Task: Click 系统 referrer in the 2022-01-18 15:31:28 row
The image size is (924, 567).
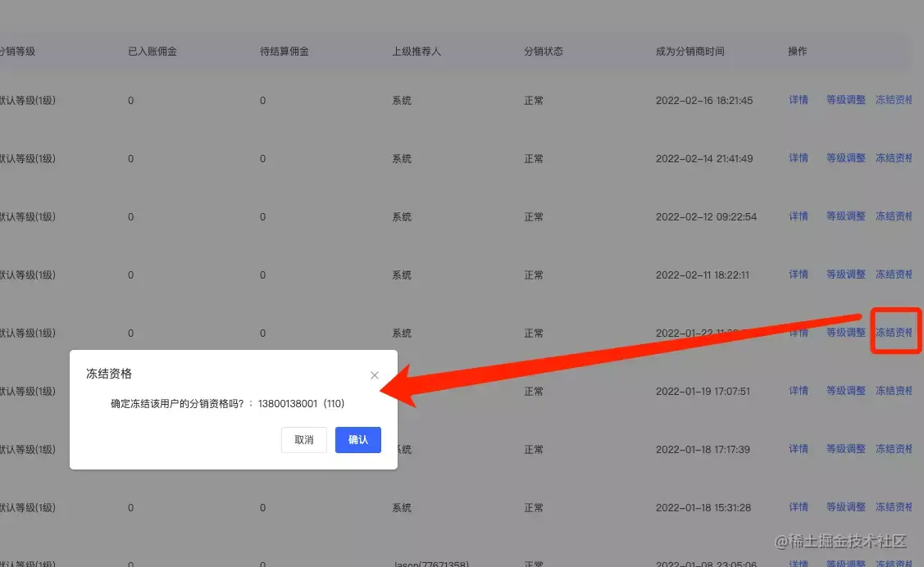Action: [x=402, y=508]
